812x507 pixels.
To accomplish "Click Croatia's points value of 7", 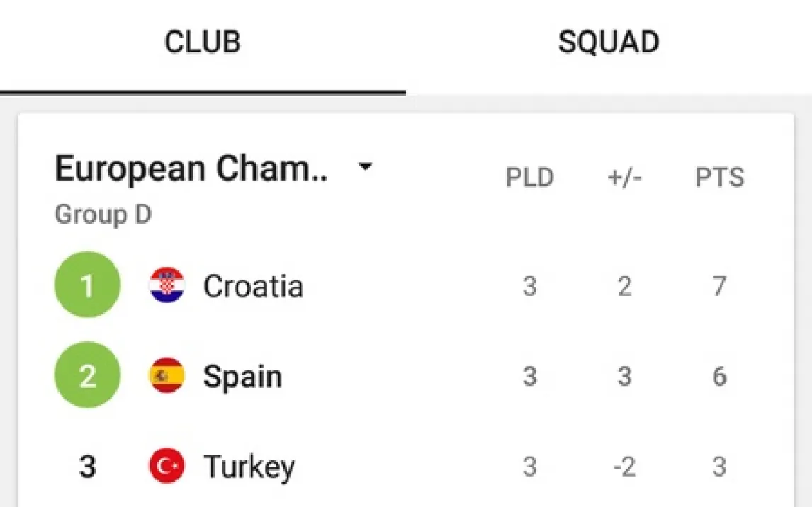I will point(719,286).
